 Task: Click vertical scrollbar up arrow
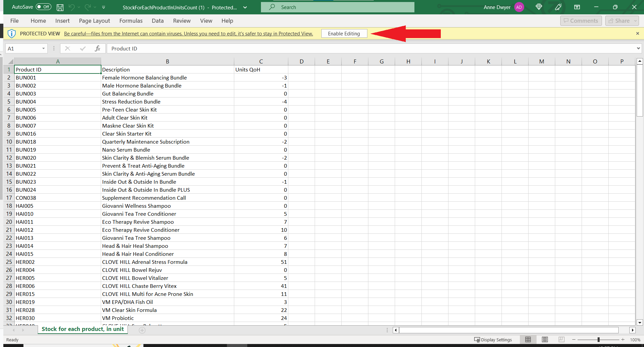click(x=640, y=61)
